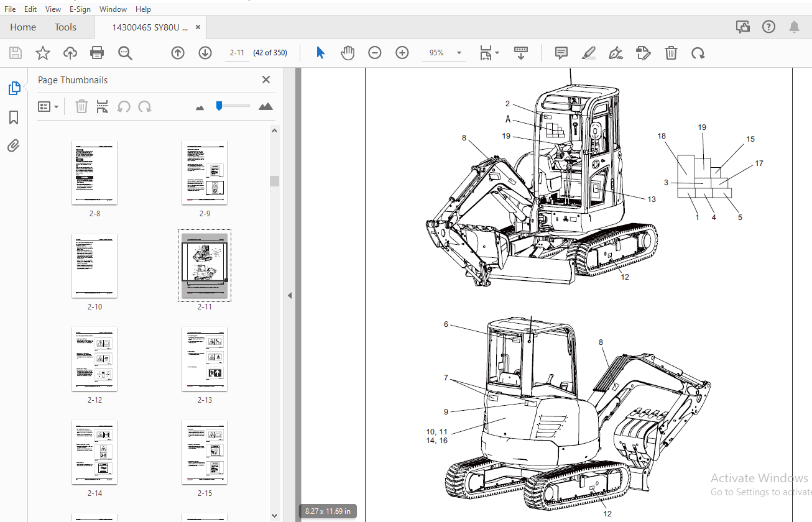Open the E-Sign menu
Screen dimensions: 812x522
[80, 9]
